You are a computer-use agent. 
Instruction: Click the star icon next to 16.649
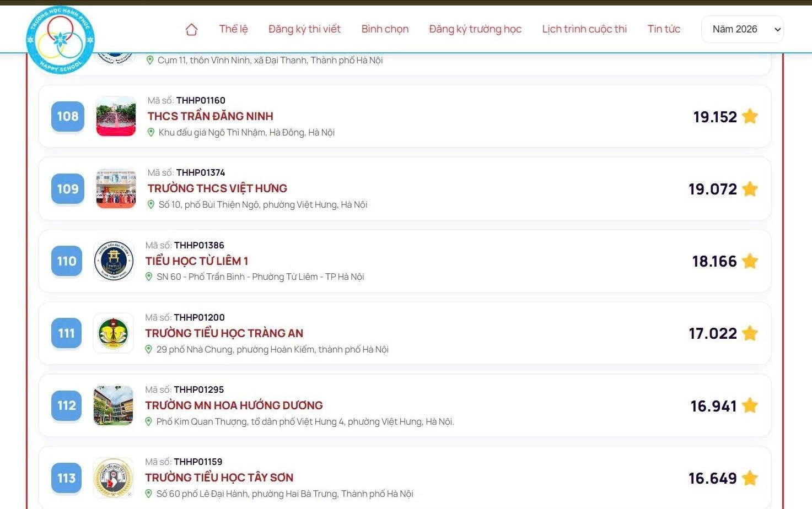[750, 478]
